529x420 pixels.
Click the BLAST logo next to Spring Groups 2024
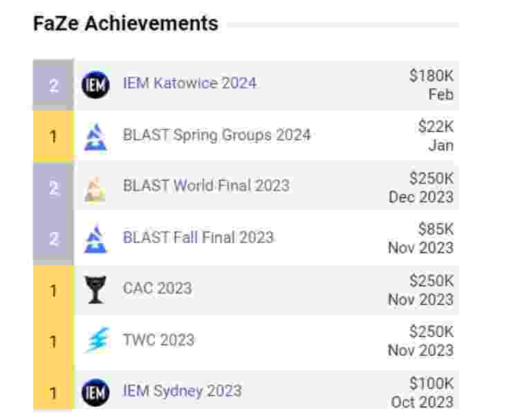[95, 137]
